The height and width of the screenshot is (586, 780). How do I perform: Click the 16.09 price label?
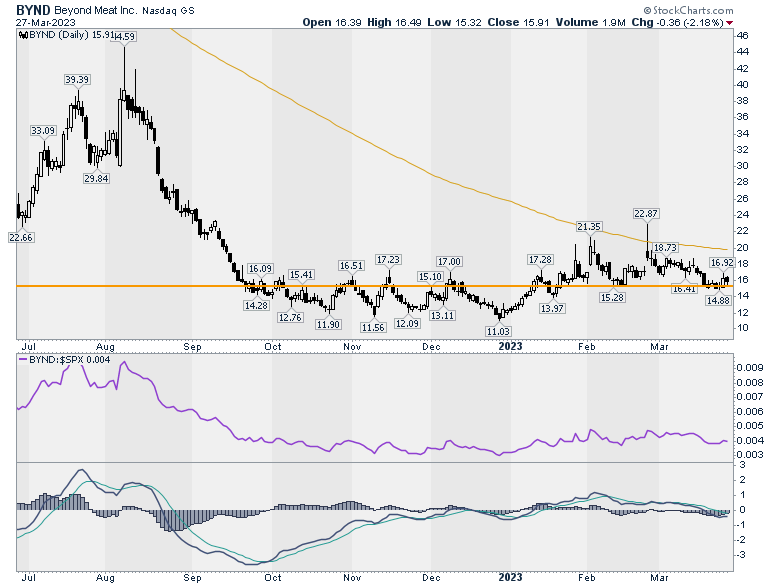pos(260,269)
